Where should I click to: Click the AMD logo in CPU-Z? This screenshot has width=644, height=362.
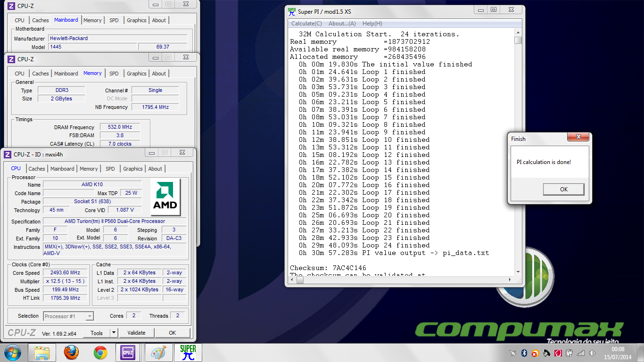(x=165, y=197)
